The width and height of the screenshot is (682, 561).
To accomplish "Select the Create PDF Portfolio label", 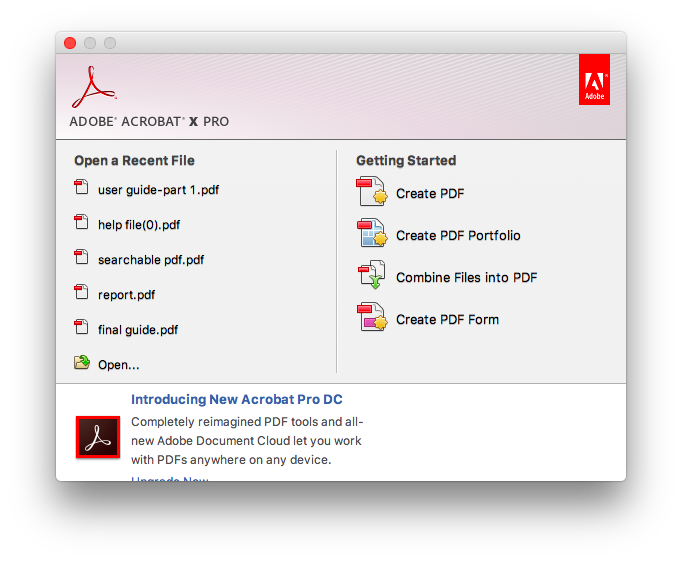I will click(x=458, y=235).
